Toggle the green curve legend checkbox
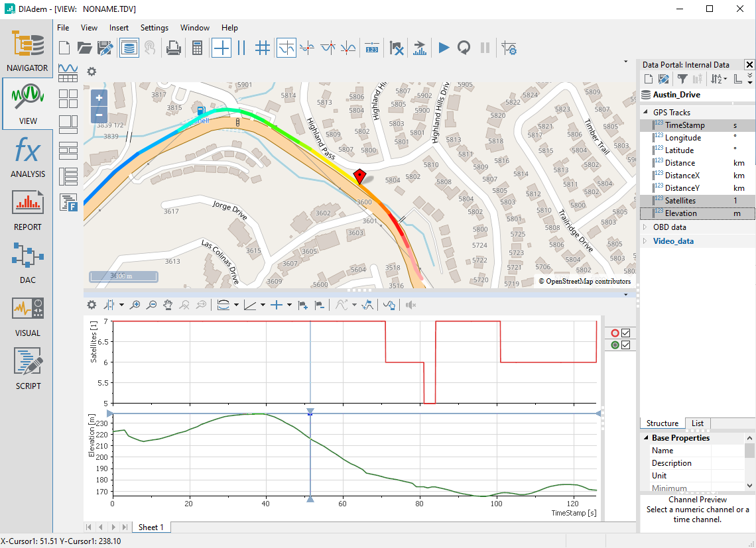The width and height of the screenshot is (756, 548). (x=625, y=345)
